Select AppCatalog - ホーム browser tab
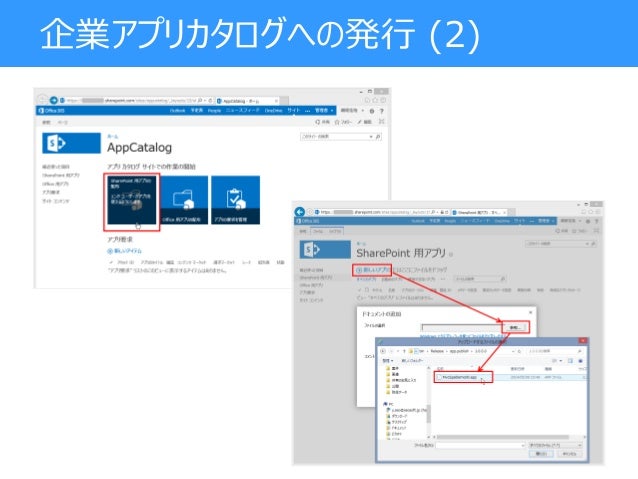 (x=247, y=101)
